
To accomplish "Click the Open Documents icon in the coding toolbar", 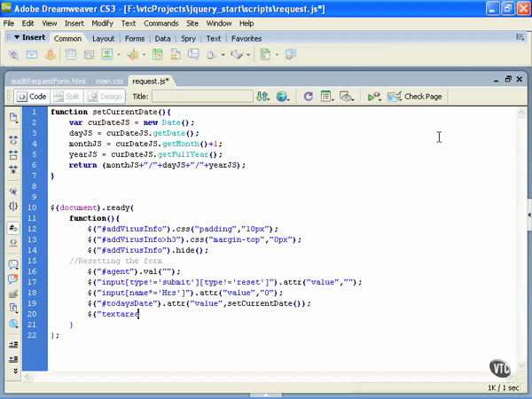I will coord(13,118).
